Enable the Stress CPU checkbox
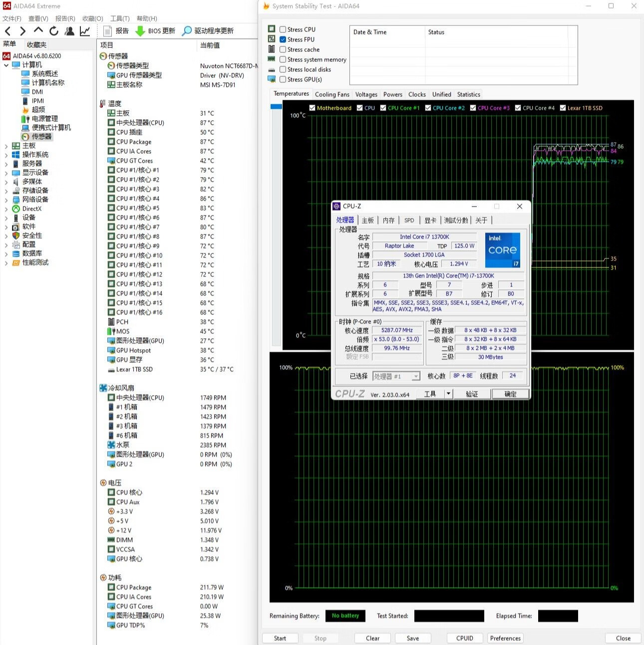Screen dimensions: 644x645 pos(283,29)
